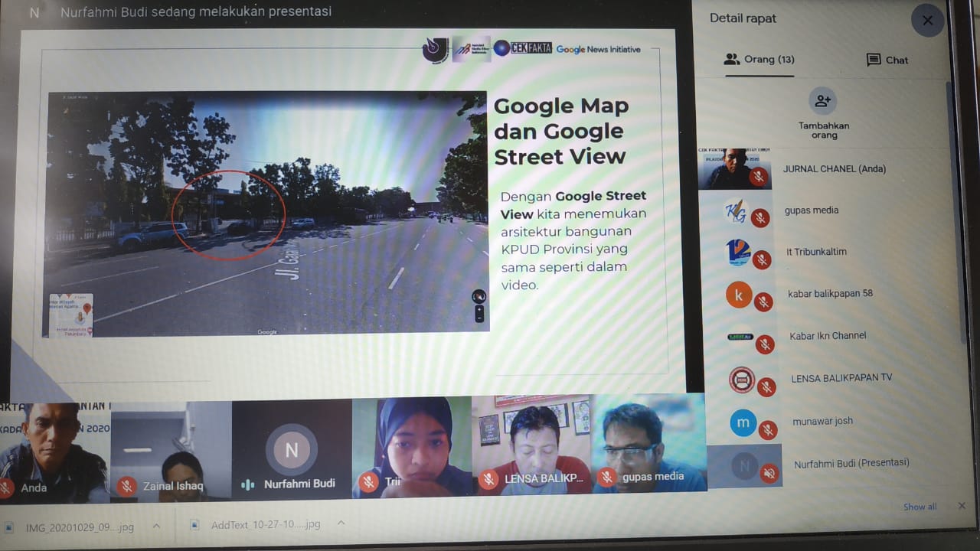Click the Zainal Ishaq video tile
Viewport: 980px width, 551px height.
171,452
